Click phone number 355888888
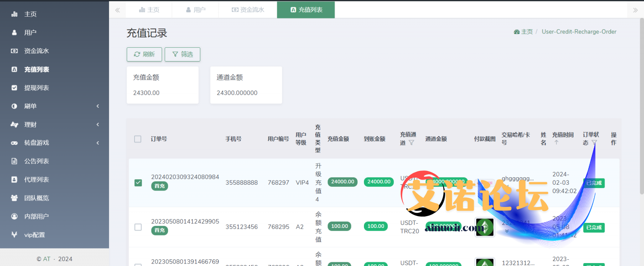This screenshot has width=644, height=266. (241, 183)
